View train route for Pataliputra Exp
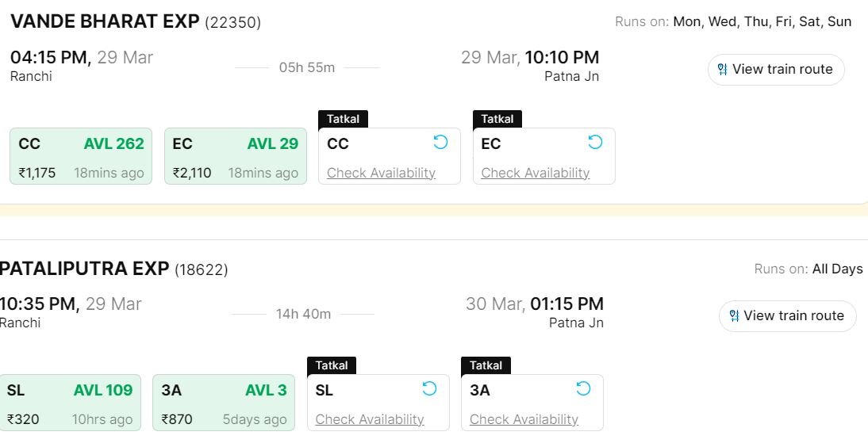 pos(793,316)
